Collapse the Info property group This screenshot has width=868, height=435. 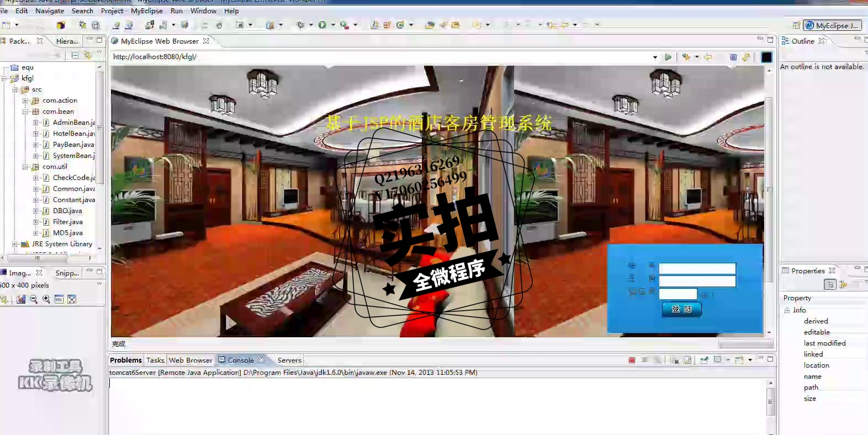click(787, 310)
